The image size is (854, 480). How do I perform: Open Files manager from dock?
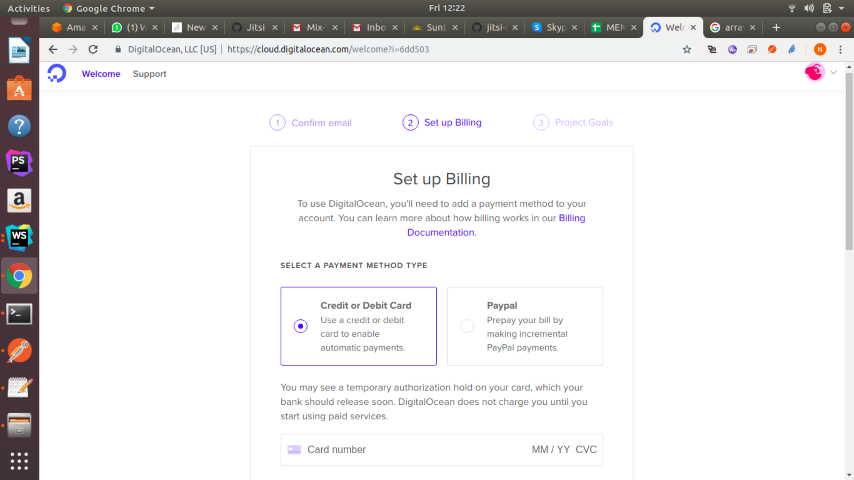point(19,425)
